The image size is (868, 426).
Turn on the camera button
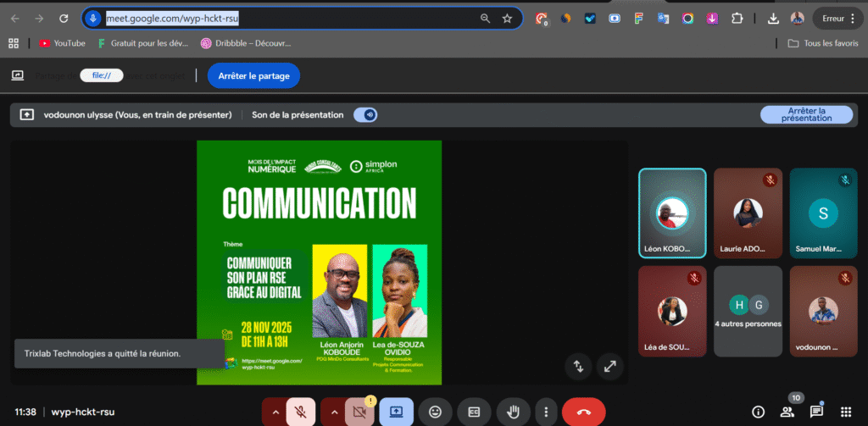pos(359,412)
